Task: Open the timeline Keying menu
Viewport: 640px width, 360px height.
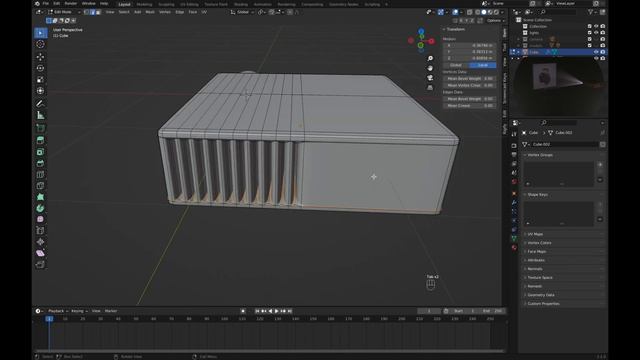Action: [x=79, y=311]
